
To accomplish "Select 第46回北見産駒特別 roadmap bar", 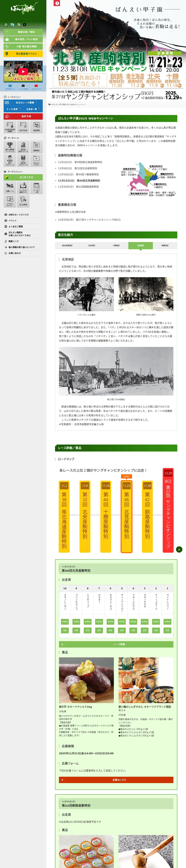I will click(127, 517).
